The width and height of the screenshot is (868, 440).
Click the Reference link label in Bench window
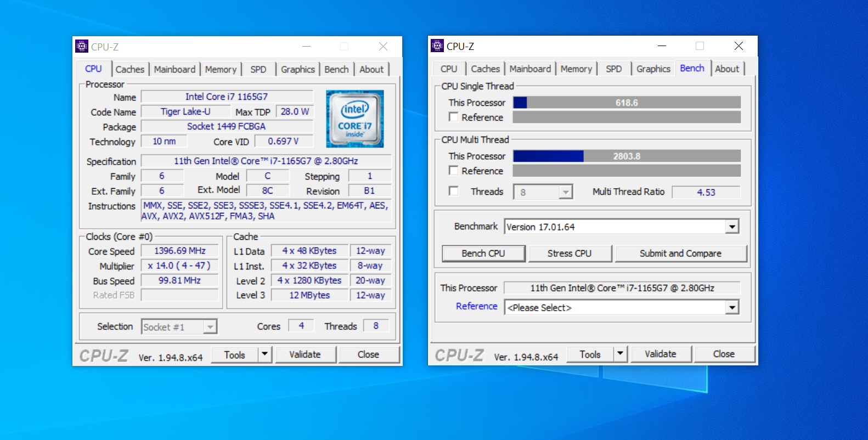pos(476,306)
